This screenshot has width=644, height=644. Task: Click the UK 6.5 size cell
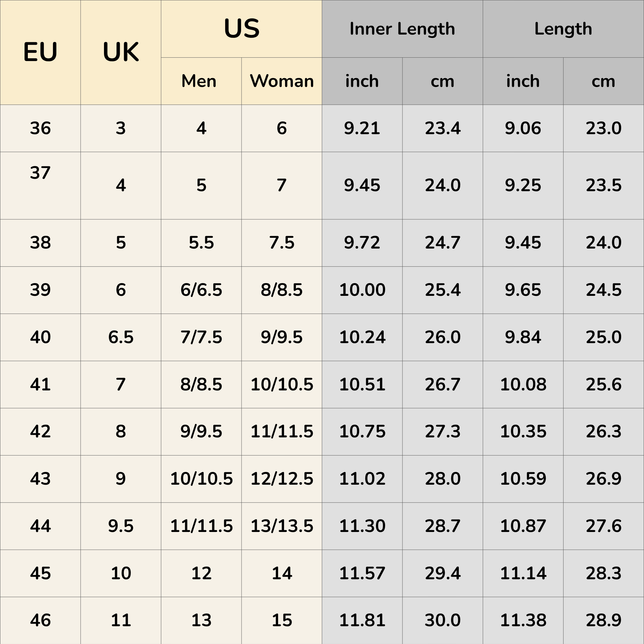[121, 337]
